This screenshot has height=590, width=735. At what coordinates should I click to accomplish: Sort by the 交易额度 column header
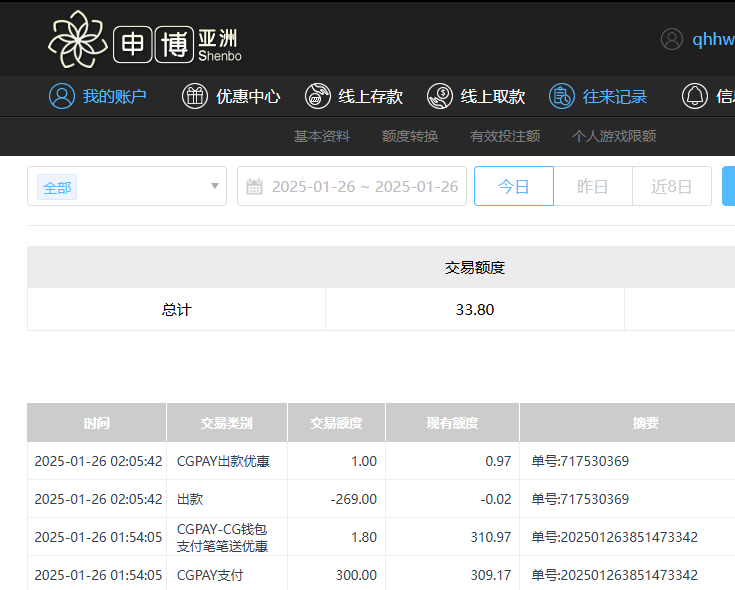pyautogui.click(x=336, y=423)
